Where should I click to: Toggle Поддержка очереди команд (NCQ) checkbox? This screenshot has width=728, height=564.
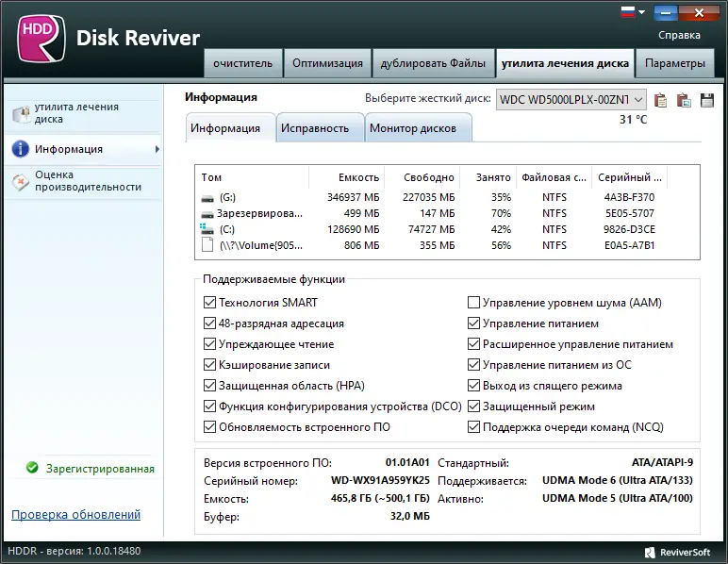point(473,426)
